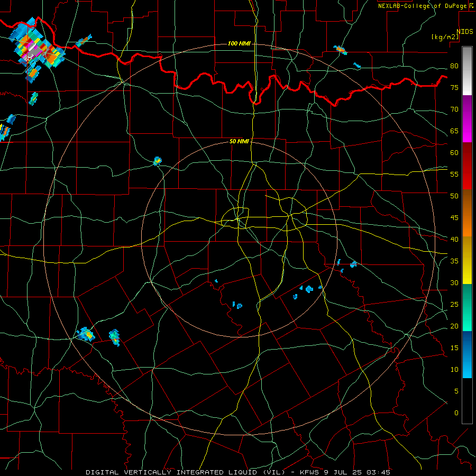476x476 pixels.
Task: Select the 55 value on the legend
Action: (x=454, y=174)
